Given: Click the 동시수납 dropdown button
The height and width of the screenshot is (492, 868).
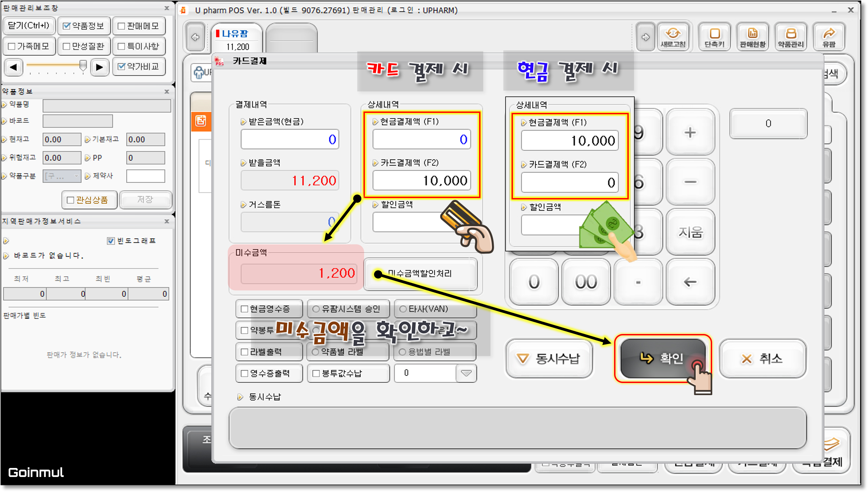Looking at the screenshot, I should pos(549,359).
